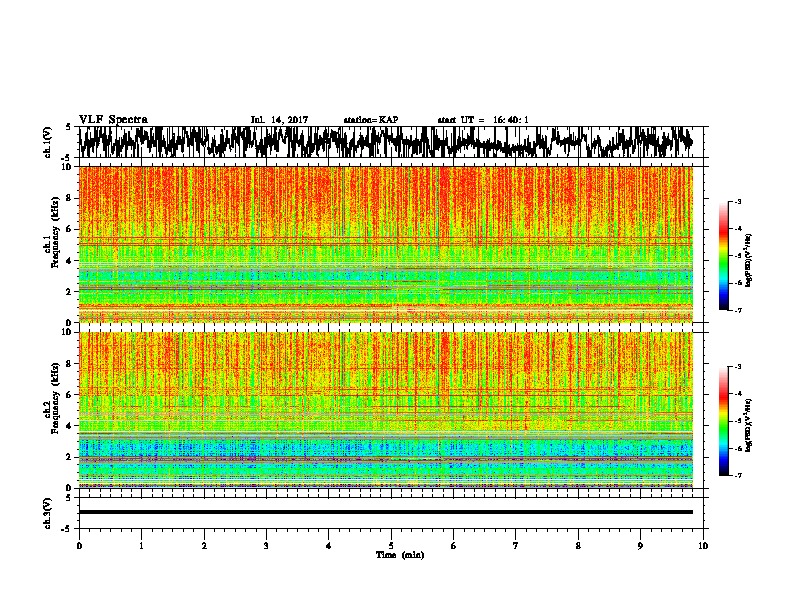Click the "ch.3(V)" axis label
792x612 pixels.
(x=47, y=513)
